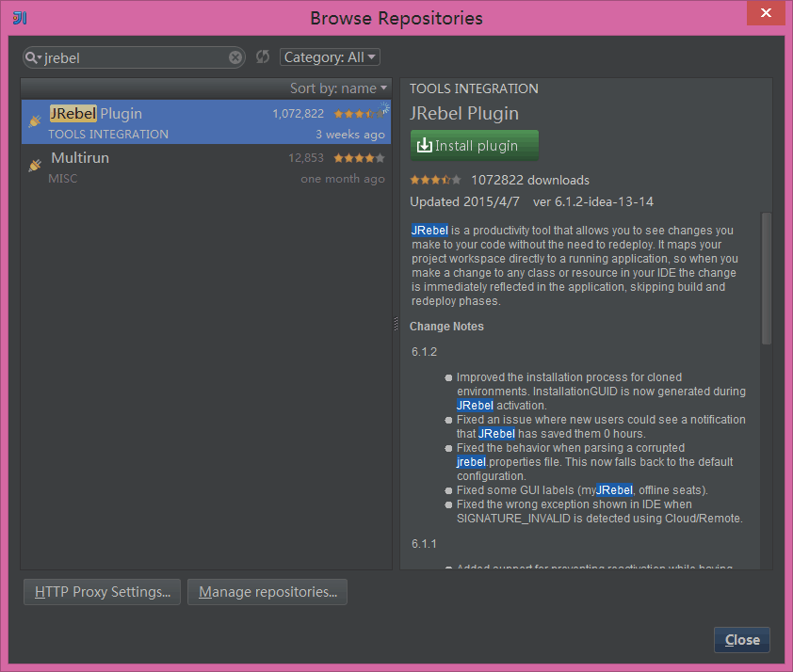Click the 'one month ago' text
Screen dimensions: 793x672
pos(343,179)
